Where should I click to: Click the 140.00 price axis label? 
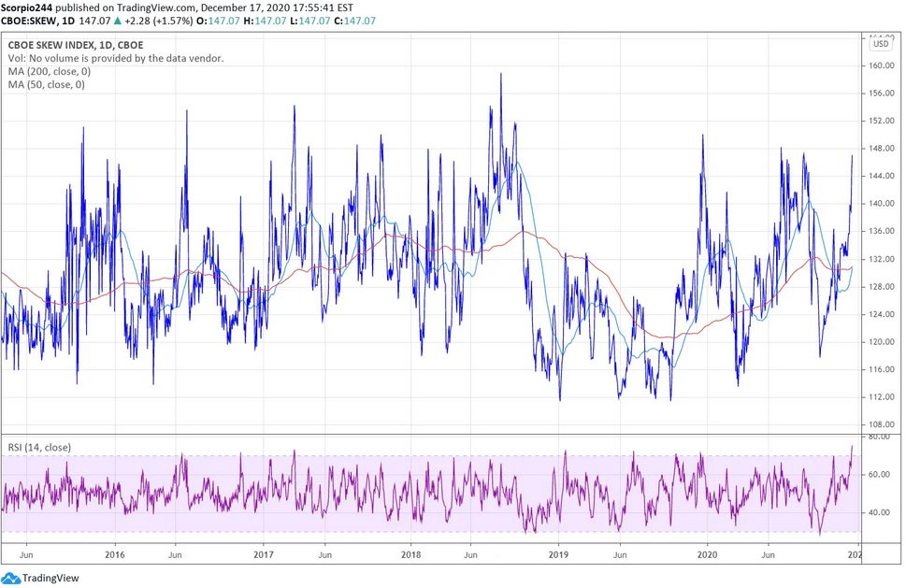[882, 203]
